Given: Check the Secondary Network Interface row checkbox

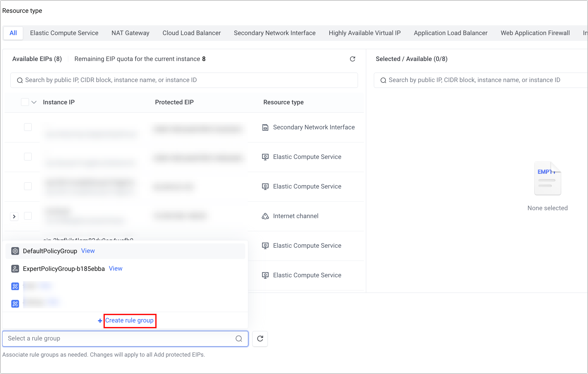Looking at the screenshot, I should [28, 127].
